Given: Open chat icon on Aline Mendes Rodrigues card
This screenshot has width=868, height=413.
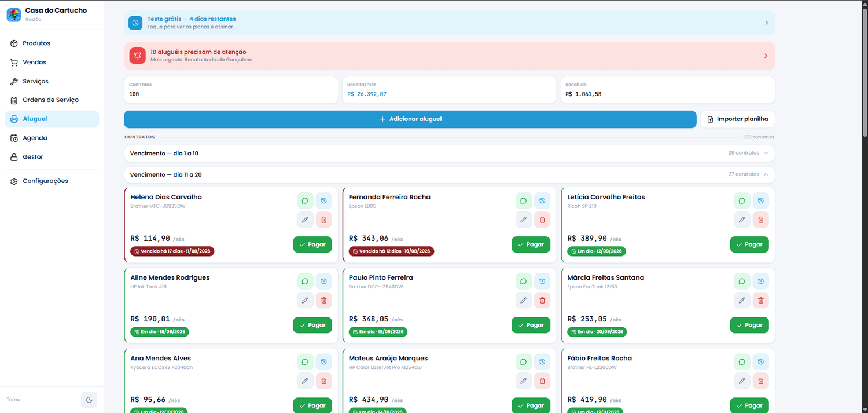Looking at the screenshot, I should pyautogui.click(x=305, y=282).
